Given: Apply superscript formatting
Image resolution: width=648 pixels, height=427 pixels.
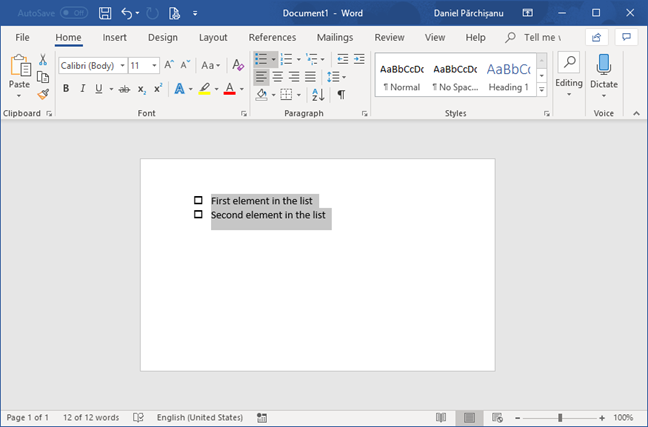Looking at the screenshot, I should (158, 89).
